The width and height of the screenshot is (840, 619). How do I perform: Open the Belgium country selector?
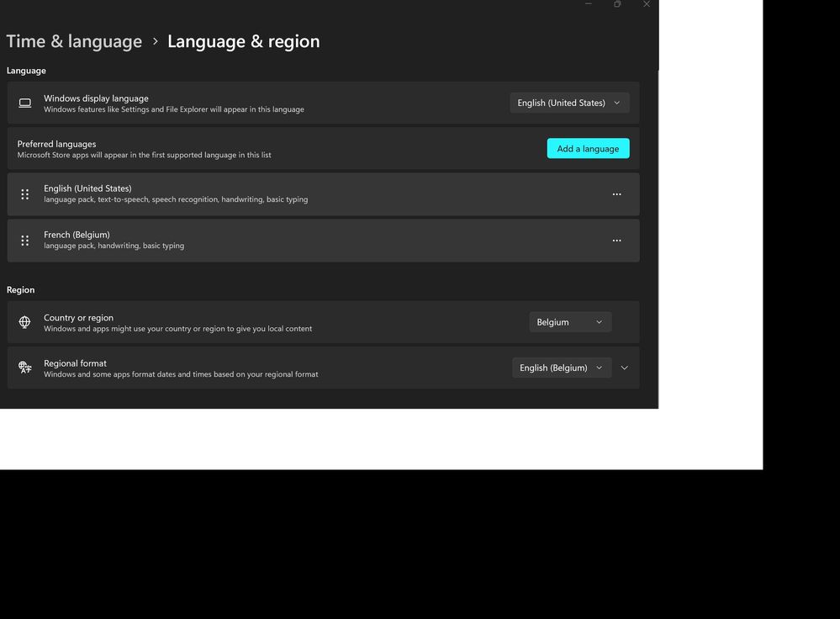tap(570, 321)
